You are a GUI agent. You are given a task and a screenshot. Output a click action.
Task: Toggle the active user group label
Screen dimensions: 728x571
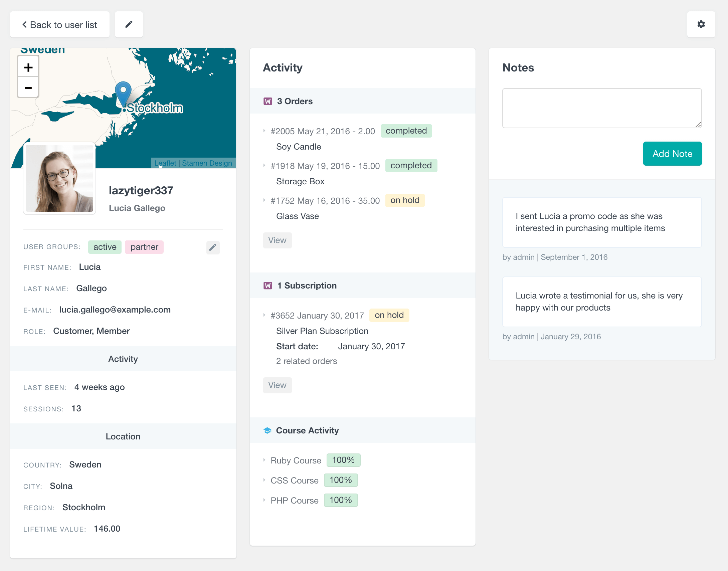tap(104, 247)
